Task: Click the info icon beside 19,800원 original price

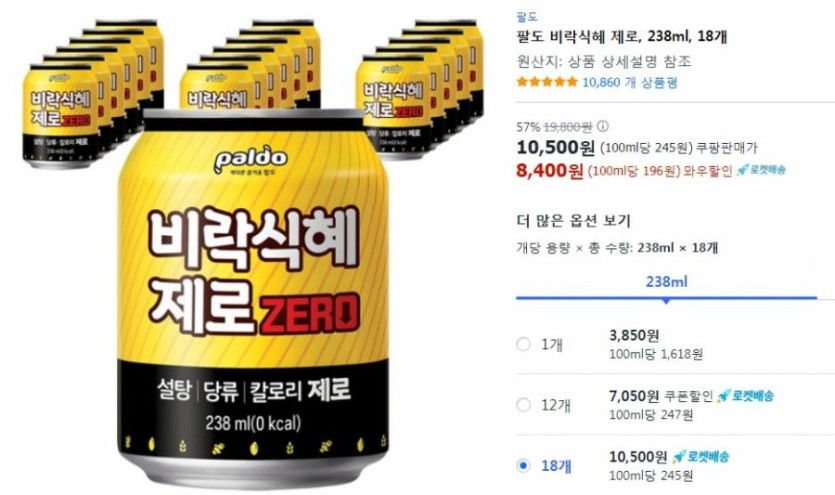Action: [x=602, y=127]
